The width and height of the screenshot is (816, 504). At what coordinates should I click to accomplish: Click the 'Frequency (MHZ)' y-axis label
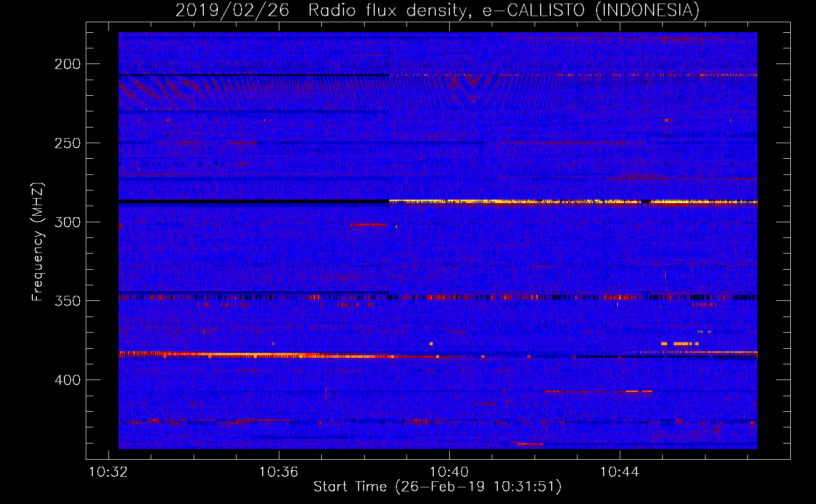[38, 242]
